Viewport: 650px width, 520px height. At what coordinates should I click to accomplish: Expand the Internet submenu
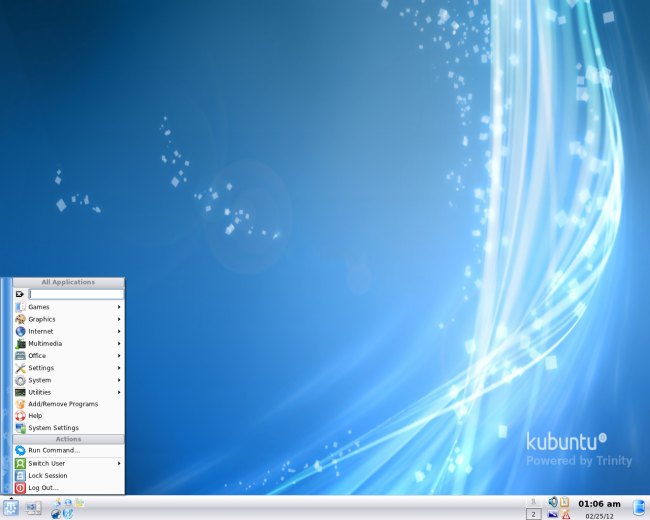[x=68, y=331]
